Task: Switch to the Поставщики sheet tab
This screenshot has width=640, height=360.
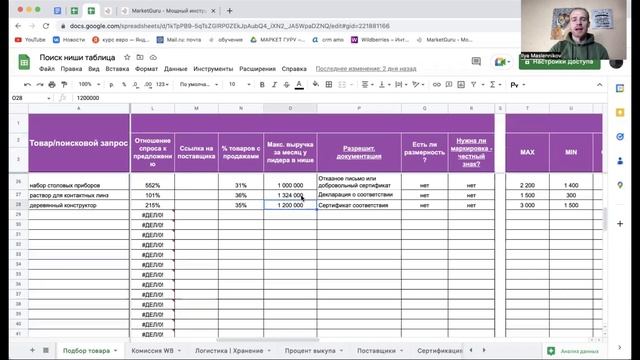Action: (380, 351)
